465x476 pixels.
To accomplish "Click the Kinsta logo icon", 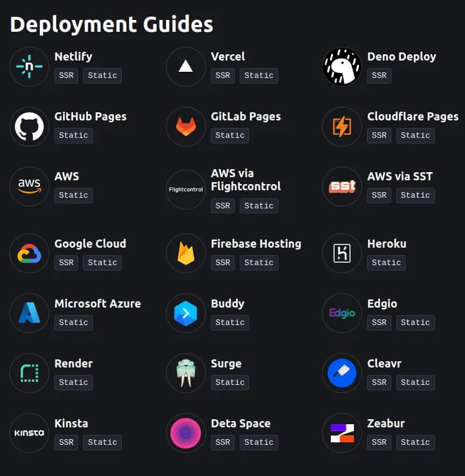I will (x=29, y=432).
